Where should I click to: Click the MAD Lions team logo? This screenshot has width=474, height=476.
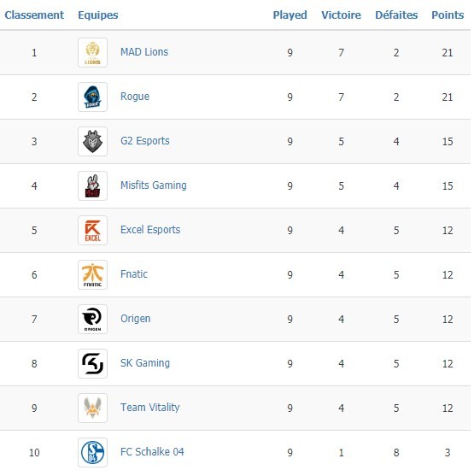[92, 52]
